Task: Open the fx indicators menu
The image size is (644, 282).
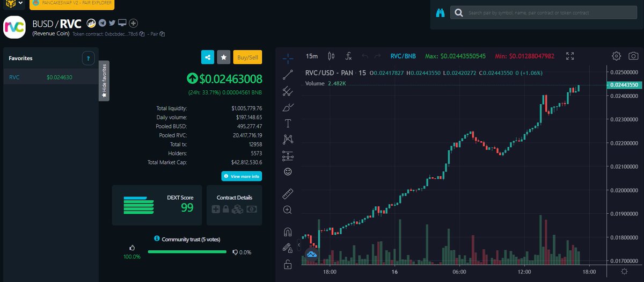Action: pyautogui.click(x=348, y=56)
